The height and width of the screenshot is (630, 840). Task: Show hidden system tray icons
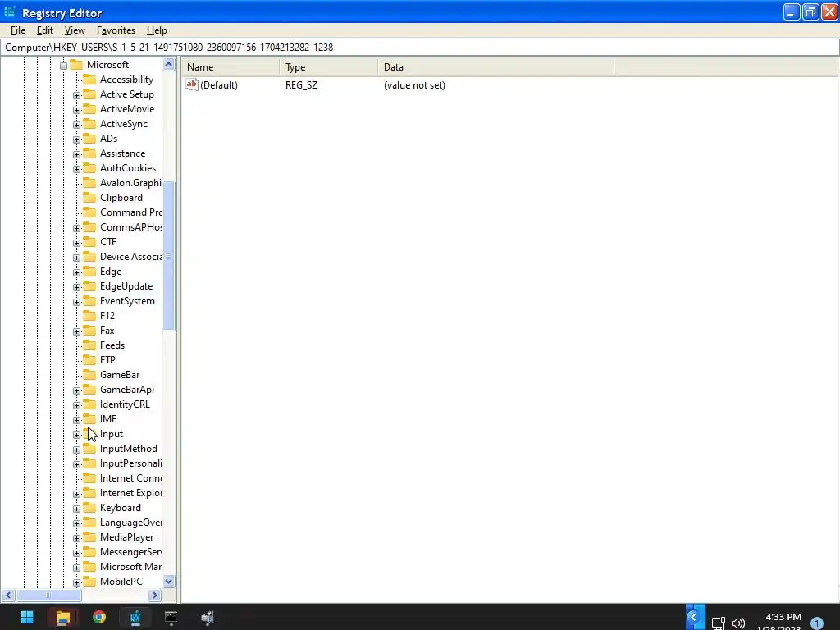click(695, 617)
